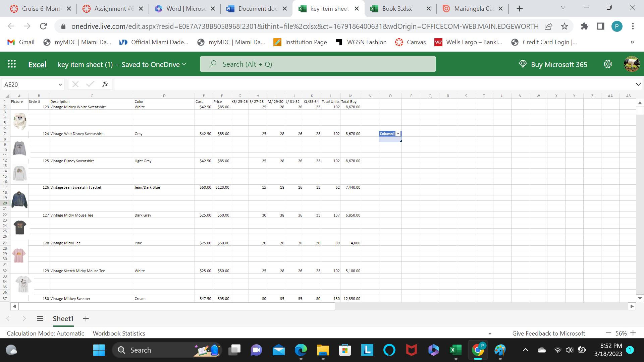Open the Excel app launcher waffle icon
This screenshot has height=362, width=644.
12,64
